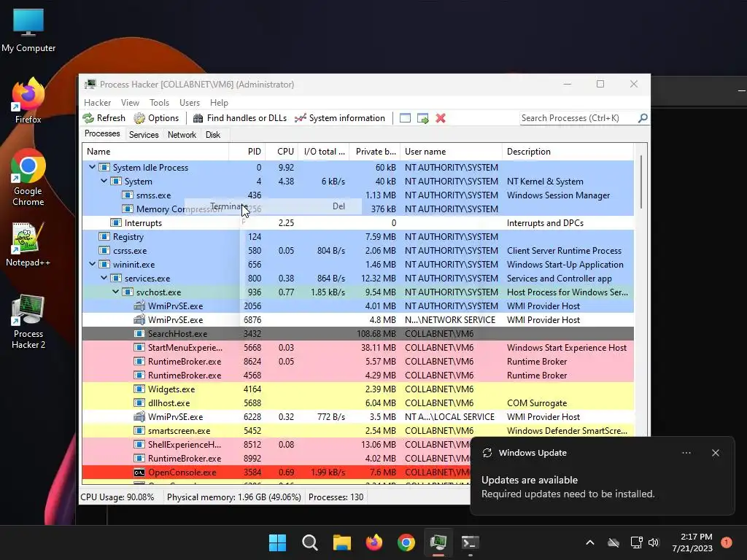
Task: Open the Help menu
Action: tap(219, 103)
